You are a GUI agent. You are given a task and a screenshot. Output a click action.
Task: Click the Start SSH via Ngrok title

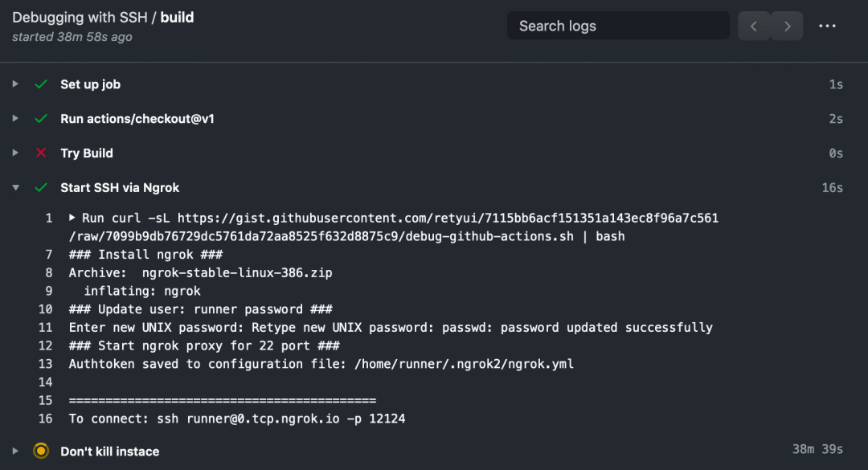pos(120,188)
